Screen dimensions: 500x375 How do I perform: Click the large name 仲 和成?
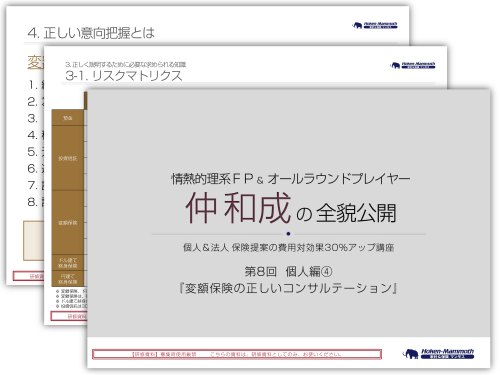[238, 209]
